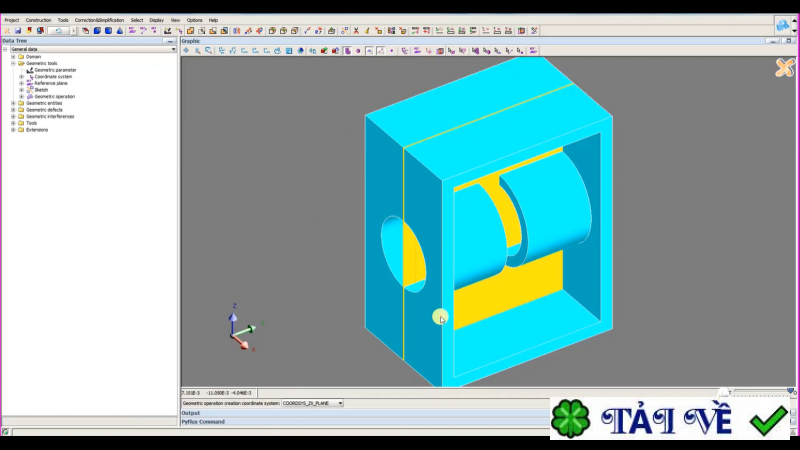The height and width of the screenshot is (450, 800).
Task: Click the geometric parameter toolbar icon
Action: pos(167,31)
